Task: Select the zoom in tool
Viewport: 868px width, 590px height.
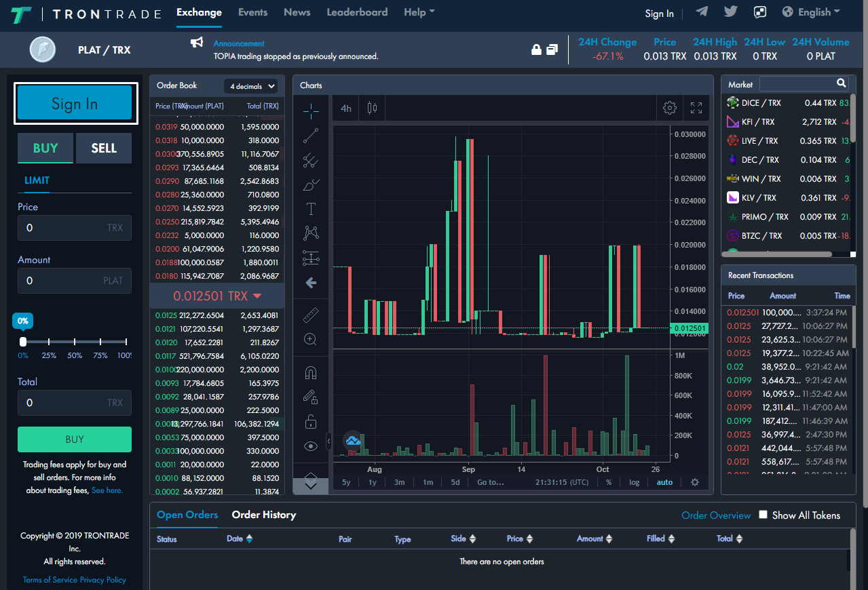Action: click(x=311, y=340)
